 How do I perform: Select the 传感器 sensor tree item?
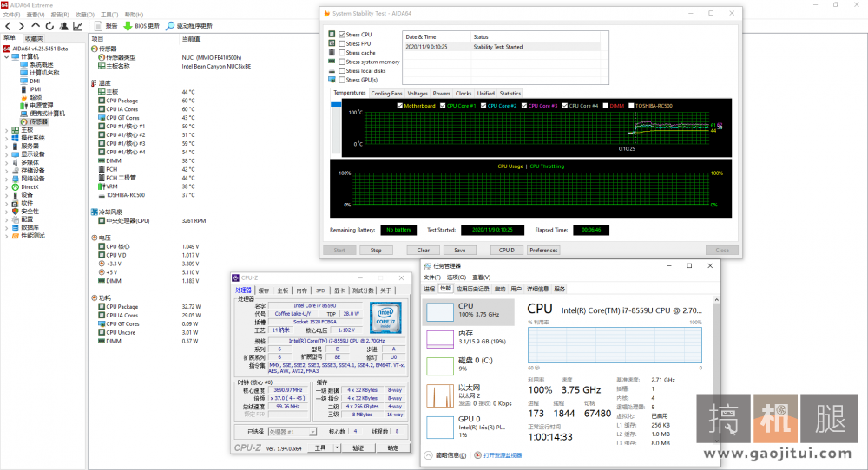(x=34, y=121)
